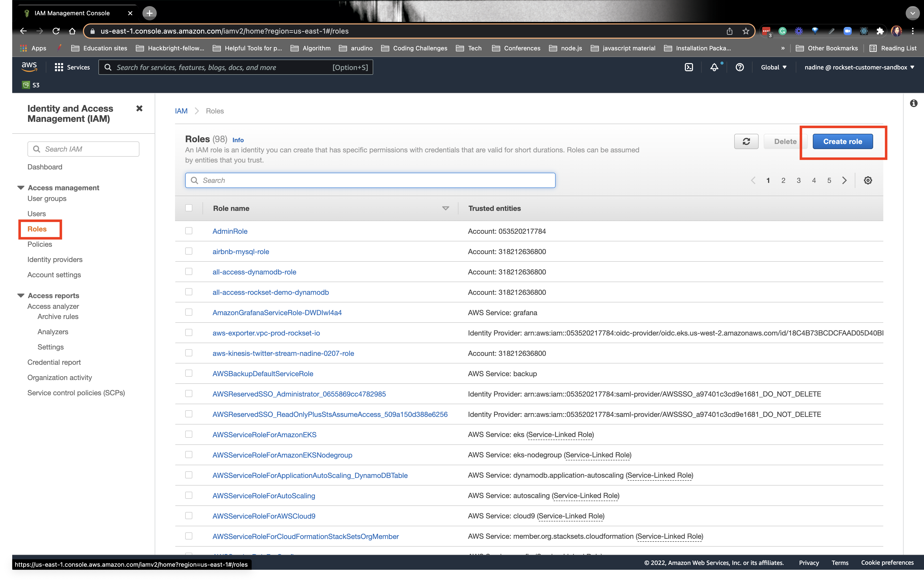Image resolution: width=924 pixels, height=584 pixels.
Task: Close the IAM navigation sidebar
Action: pyautogui.click(x=139, y=109)
